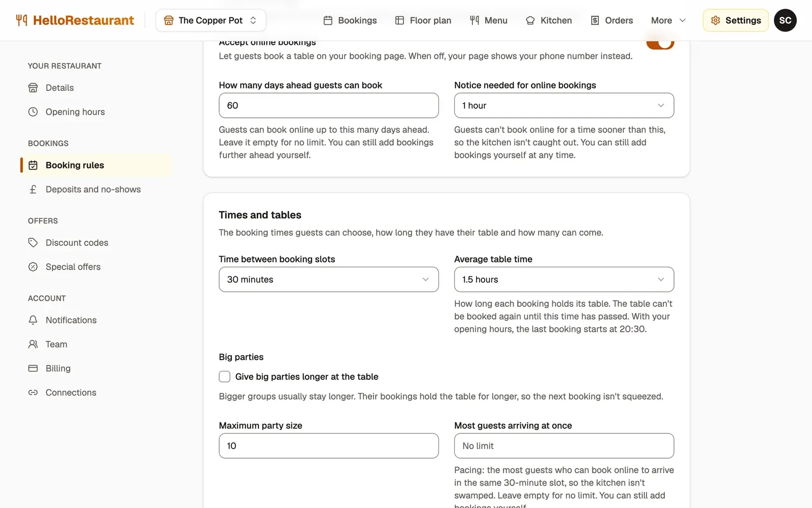Screen dimensions: 812x508
Task: Click the calendar-check icon for Booking rules
Action: coord(33,165)
